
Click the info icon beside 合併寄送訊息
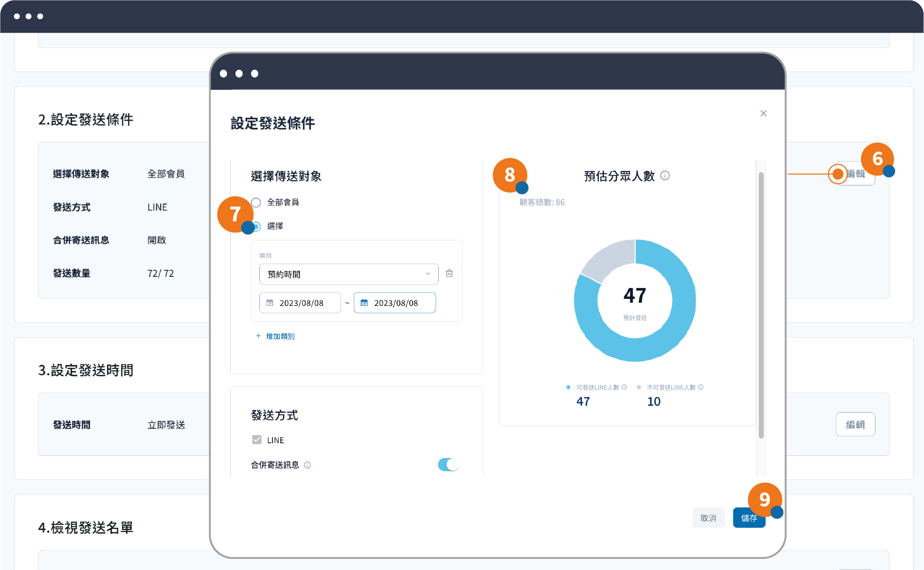(x=307, y=465)
